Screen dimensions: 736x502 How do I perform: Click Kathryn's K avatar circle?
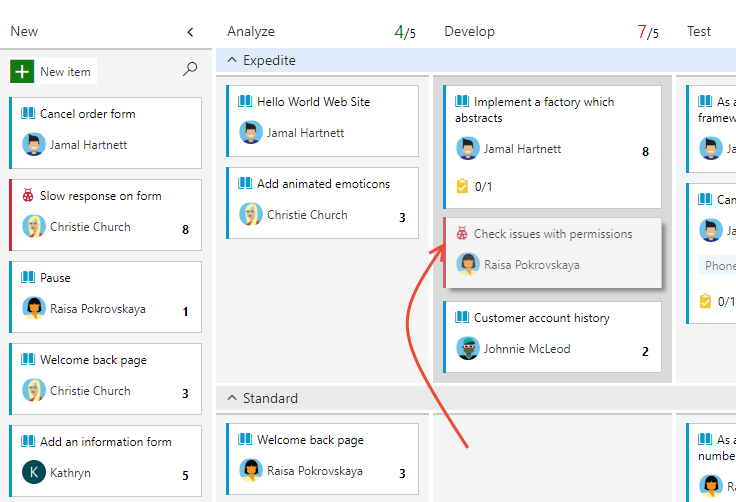[x=34, y=472]
